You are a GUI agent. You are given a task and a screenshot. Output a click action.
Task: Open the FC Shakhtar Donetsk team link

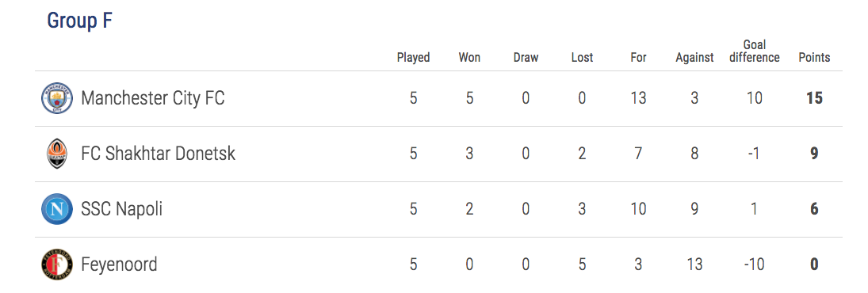coord(159,154)
